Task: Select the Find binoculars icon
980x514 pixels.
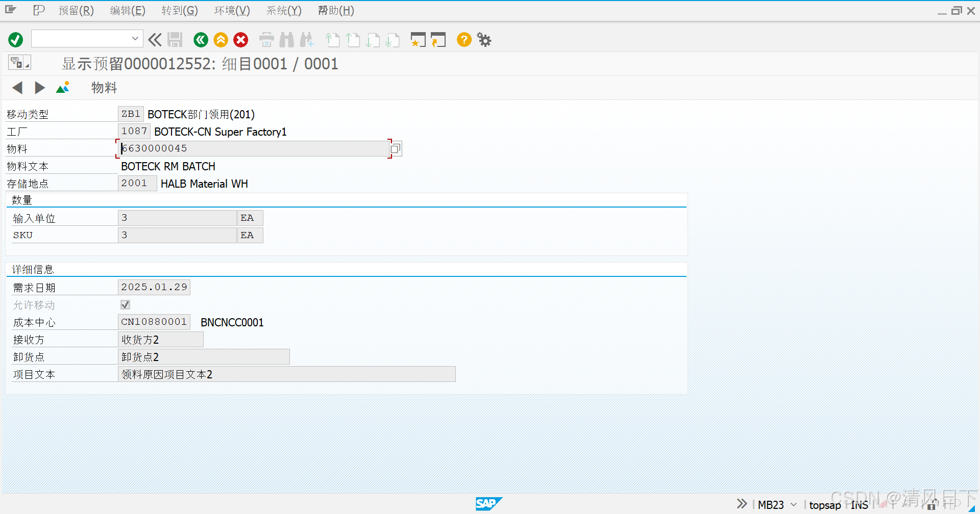Action: (286, 40)
